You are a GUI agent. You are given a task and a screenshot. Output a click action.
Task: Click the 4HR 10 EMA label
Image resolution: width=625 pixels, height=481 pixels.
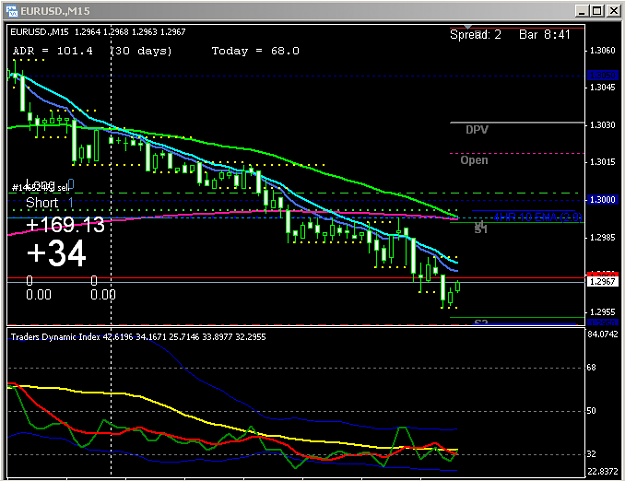click(538, 217)
